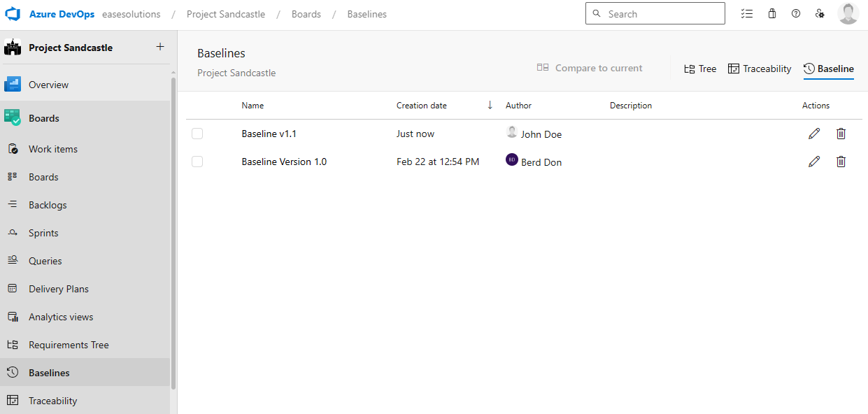Viewport: 868px width, 414px height.
Task: Sort by Name column header
Action: click(x=252, y=106)
